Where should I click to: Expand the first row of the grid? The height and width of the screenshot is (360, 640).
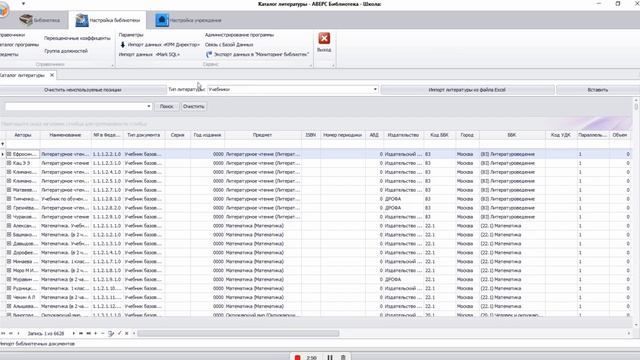9,154
